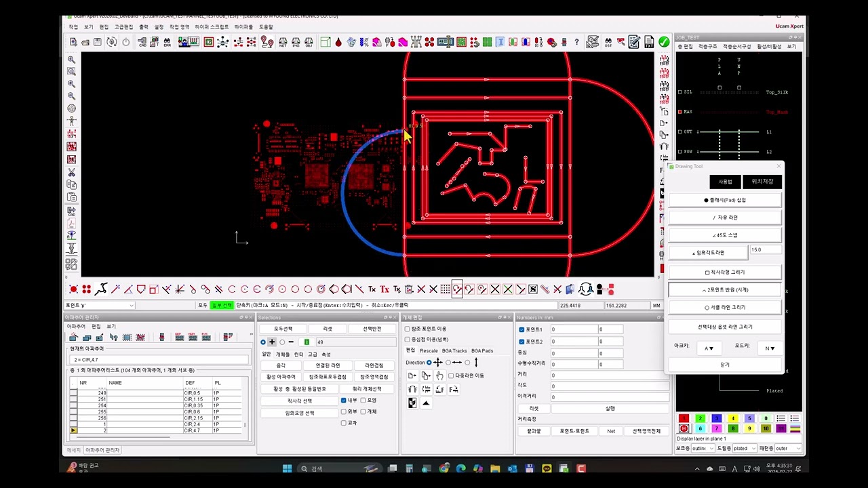Open the 포인트 'p' snap mode dropdown
Image resolution: width=868 pixels, height=488 pixels.
(99, 305)
